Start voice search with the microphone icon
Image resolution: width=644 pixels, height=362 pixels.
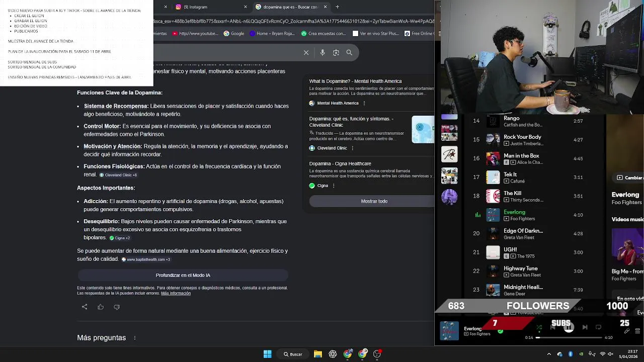(323, 52)
